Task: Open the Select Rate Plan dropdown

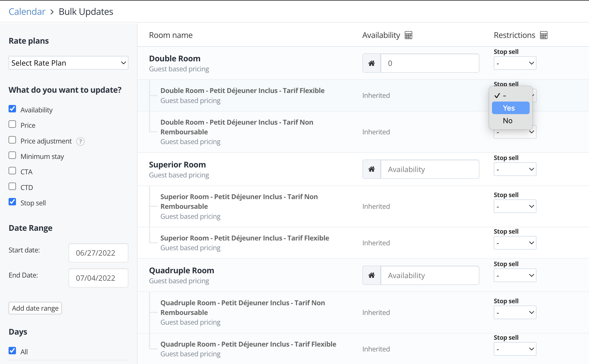Action: (x=68, y=63)
